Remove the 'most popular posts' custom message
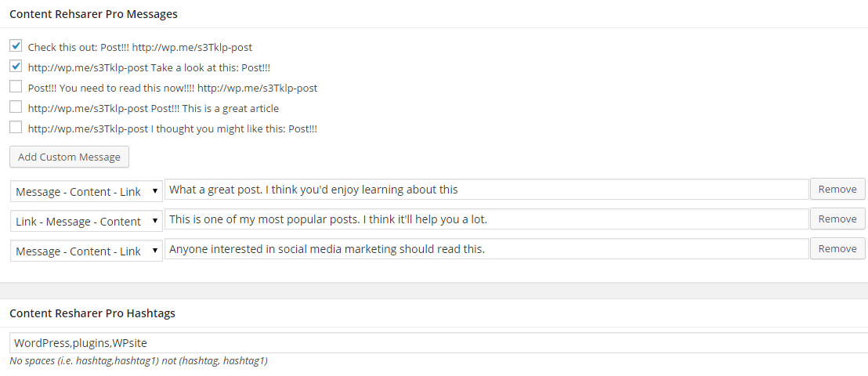868x376 pixels. click(x=837, y=219)
